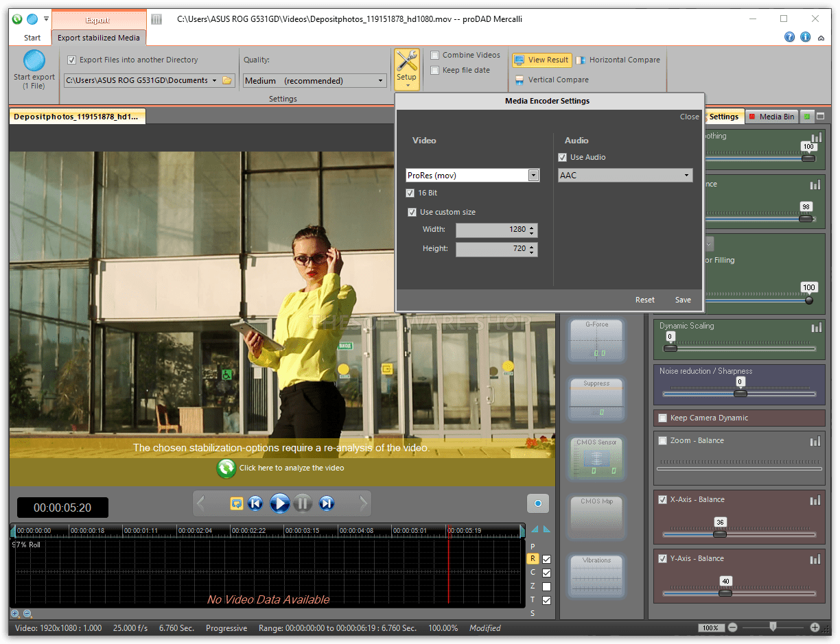The image size is (840, 644).
Task: Open the ProRes (mov) format dropdown
Action: 533,175
